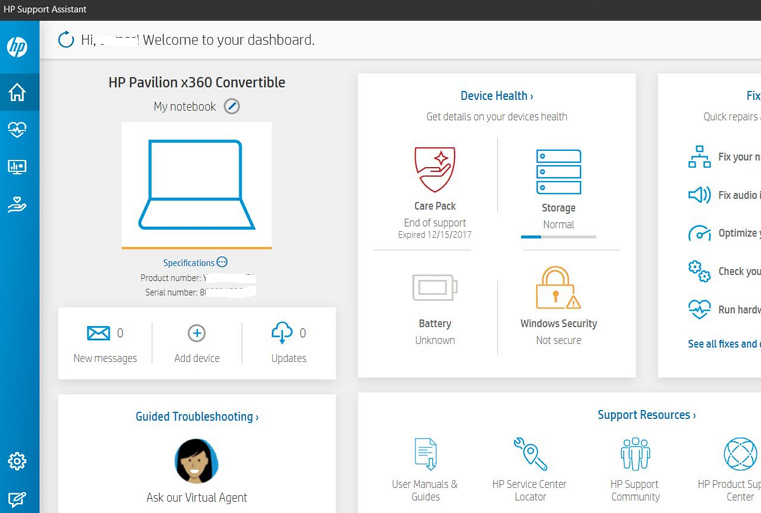Click the Check your OS gears icon
The width and height of the screenshot is (761, 513).
coord(699,271)
